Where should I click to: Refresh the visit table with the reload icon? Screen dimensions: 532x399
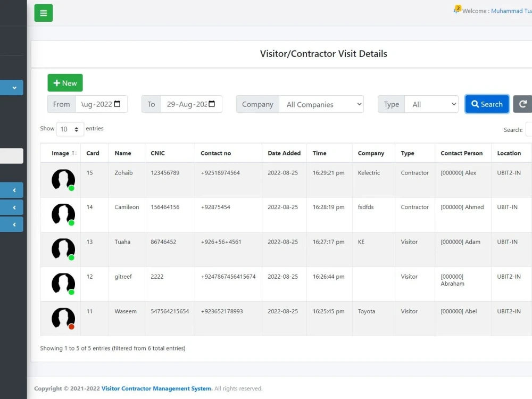[x=523, y=104]
